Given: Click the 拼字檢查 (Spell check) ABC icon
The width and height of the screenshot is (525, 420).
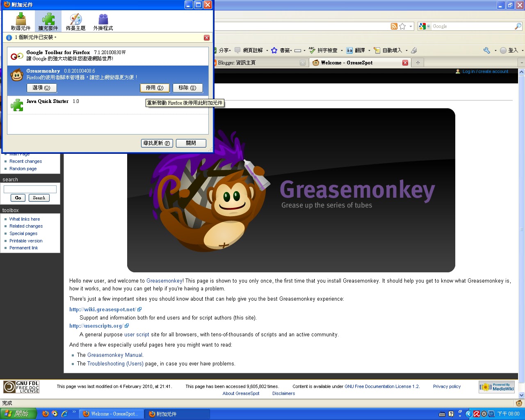Looking at the screenshot, I should point(312,50).
